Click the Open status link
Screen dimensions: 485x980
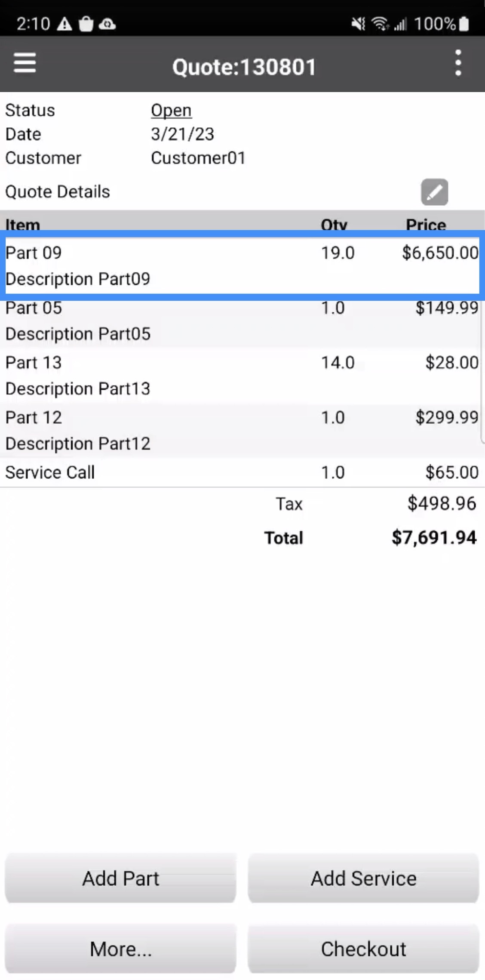point(171,111)
